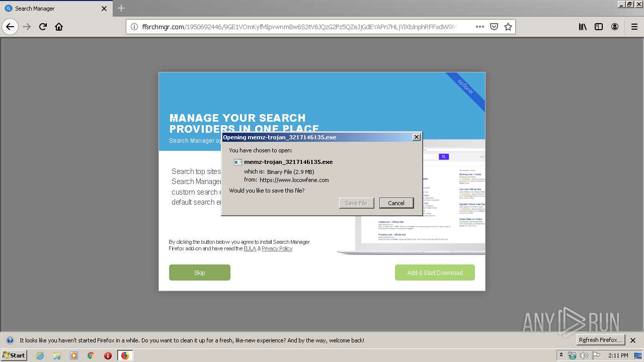
Task: Close the Search Manager tab
Action: (104, 9)
